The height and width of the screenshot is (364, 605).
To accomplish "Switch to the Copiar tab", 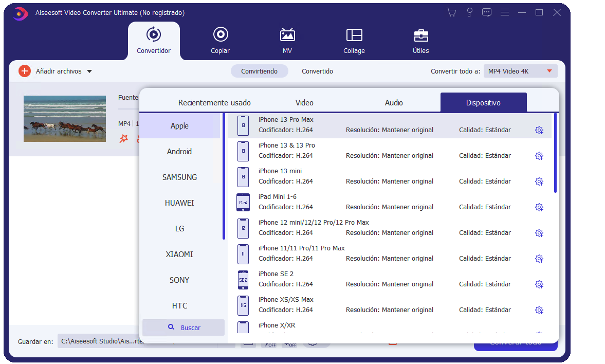I will (x=221, y=41).
